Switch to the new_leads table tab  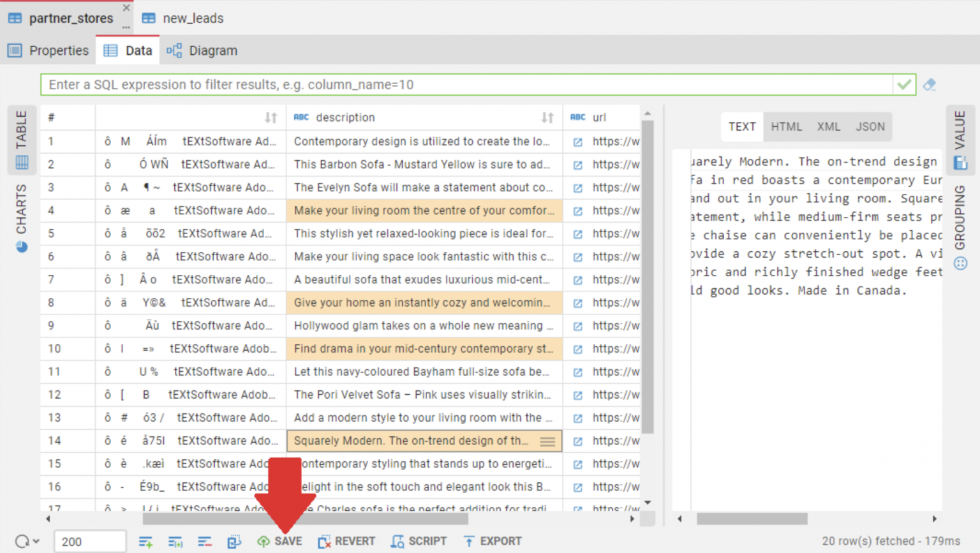191,18
